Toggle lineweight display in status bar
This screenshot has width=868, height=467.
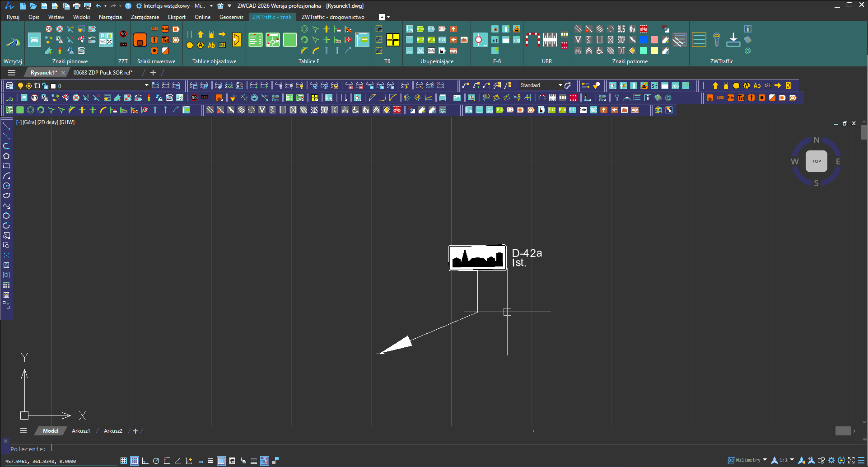click(x=210, y=461)
